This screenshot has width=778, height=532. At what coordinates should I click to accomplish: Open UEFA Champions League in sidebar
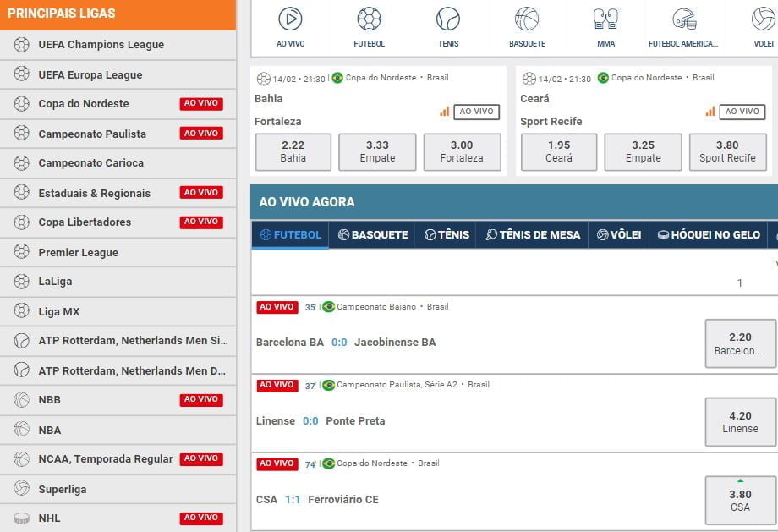[101, 45]
